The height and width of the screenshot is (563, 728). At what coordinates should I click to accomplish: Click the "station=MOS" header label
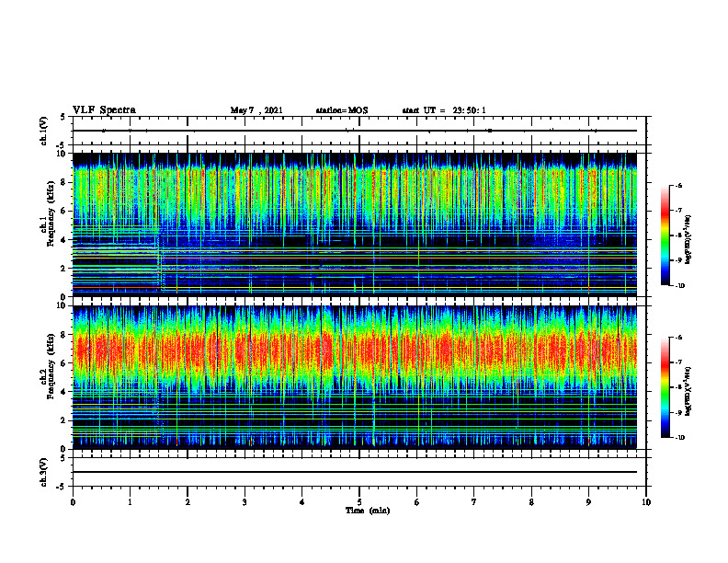[x=342, y=110]
